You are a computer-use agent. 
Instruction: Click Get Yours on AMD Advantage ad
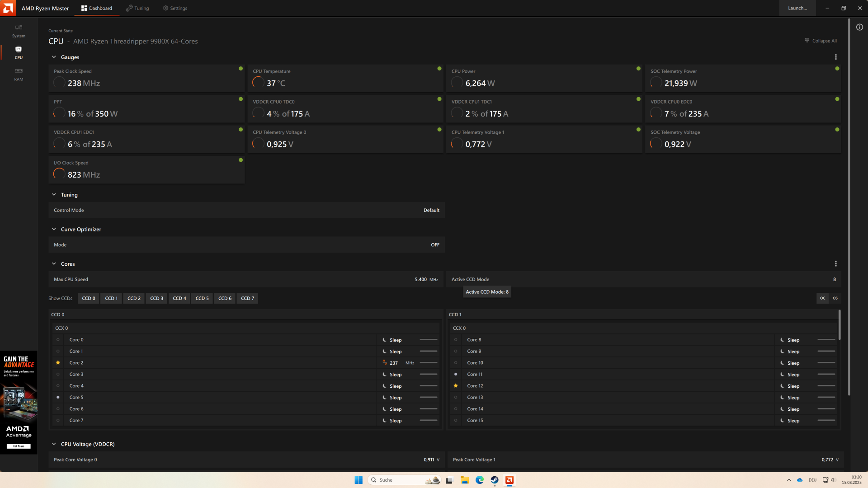point(19,446)
